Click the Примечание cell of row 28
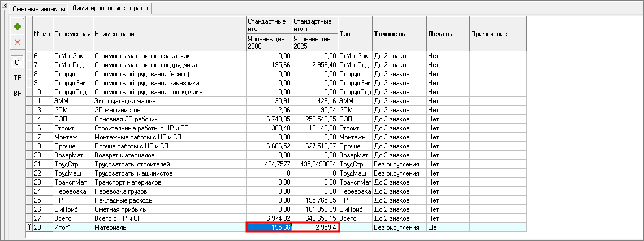 [498, 227]
